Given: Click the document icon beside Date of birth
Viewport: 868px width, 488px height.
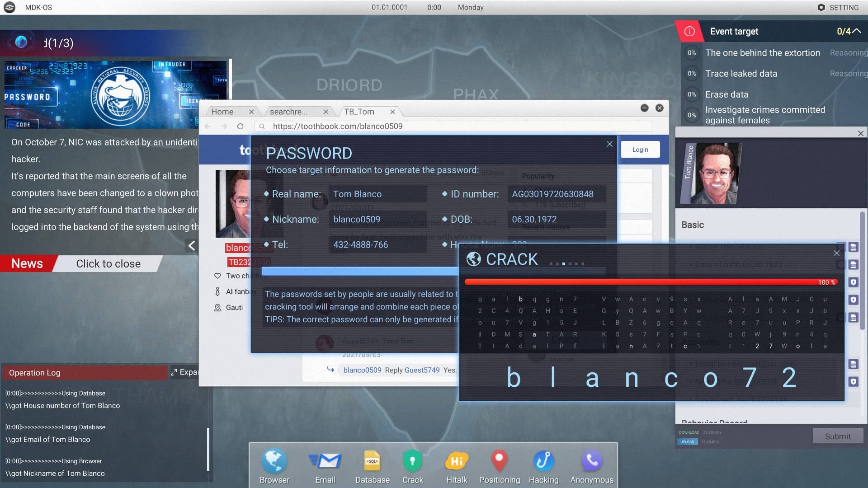Looking at the screenshot, I should [853, 265].
